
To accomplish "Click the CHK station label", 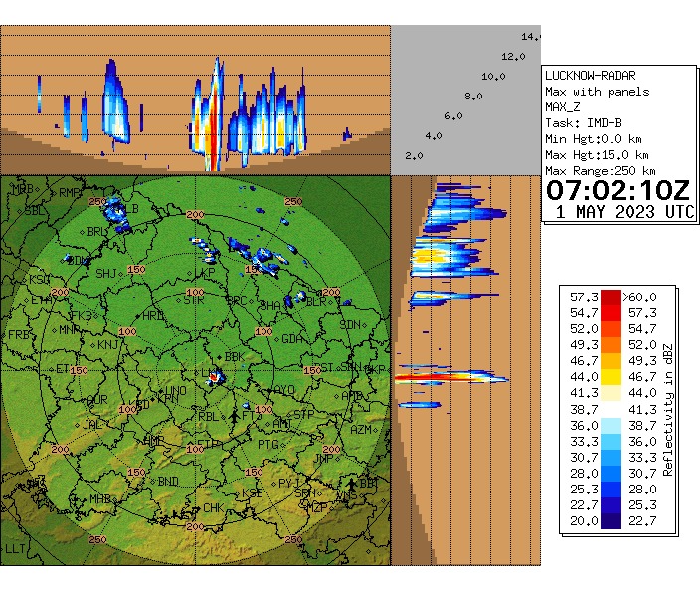I will (214, 508).
